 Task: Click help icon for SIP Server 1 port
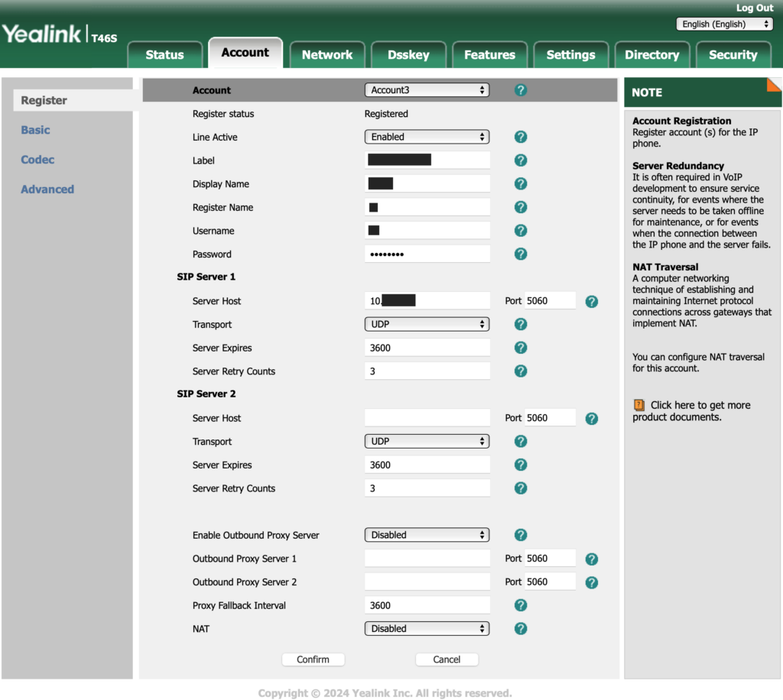tap(591, 301)
